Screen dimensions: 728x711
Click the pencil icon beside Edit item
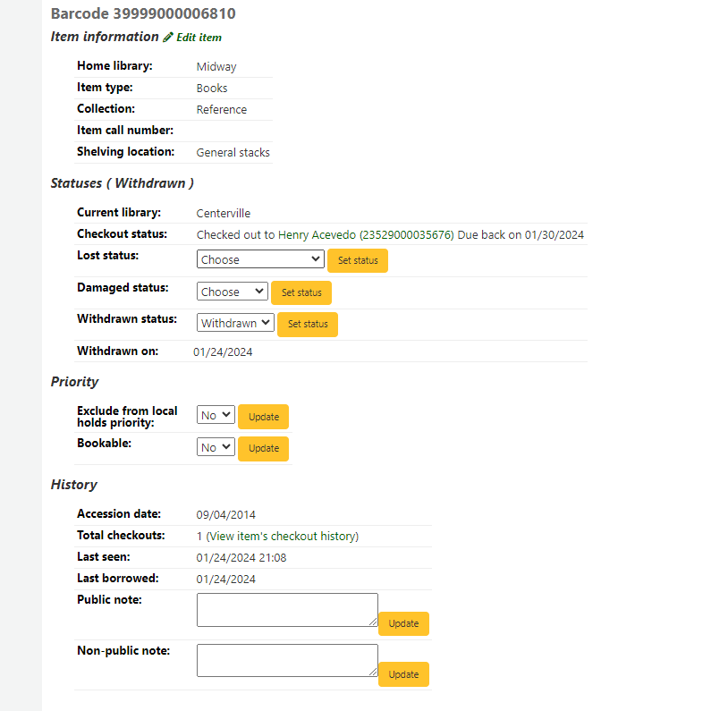168,38
